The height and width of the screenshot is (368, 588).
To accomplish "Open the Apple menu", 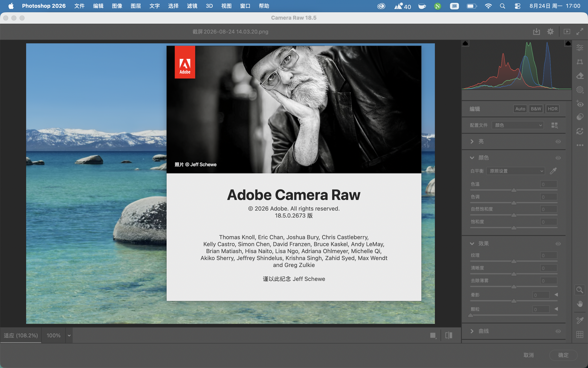I will [11, 6].
